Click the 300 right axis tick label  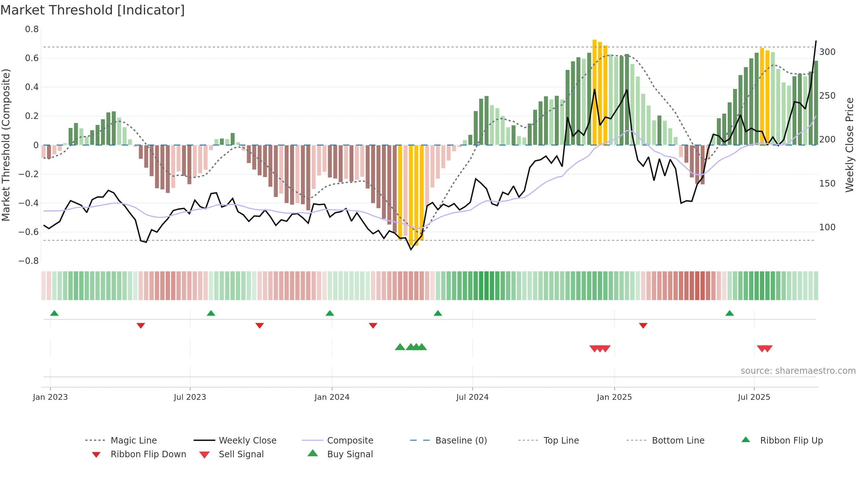coord(827,52)
